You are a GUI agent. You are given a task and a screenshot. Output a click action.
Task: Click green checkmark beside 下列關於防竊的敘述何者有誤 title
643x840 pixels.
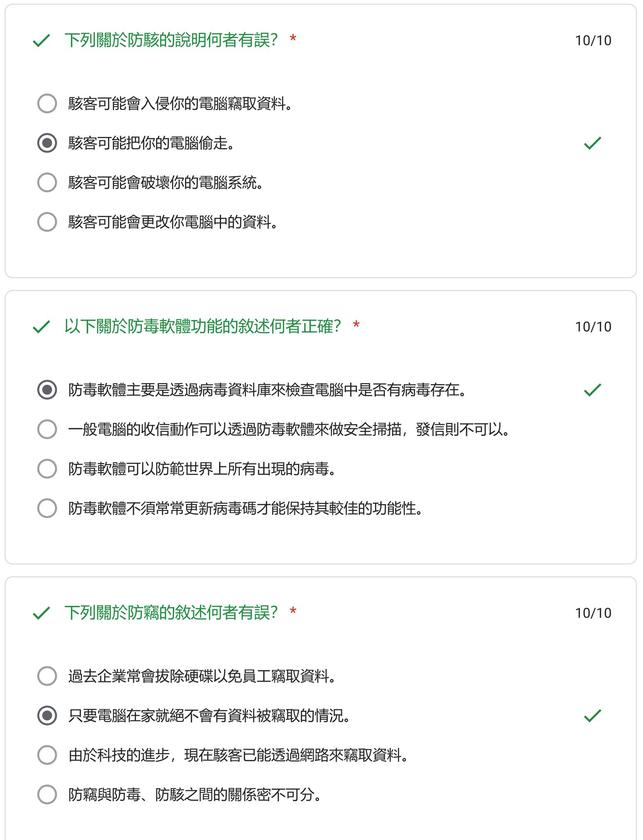pos(41,613)
